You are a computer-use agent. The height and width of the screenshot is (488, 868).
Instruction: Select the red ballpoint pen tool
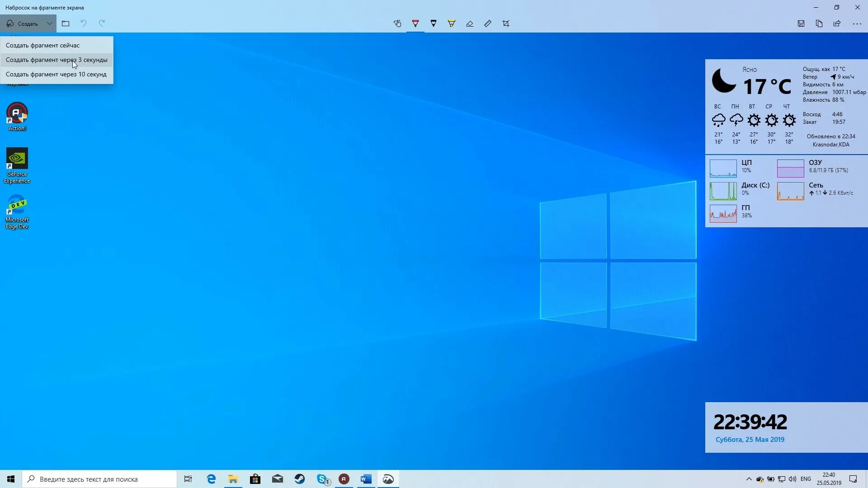tap(415, 23)
